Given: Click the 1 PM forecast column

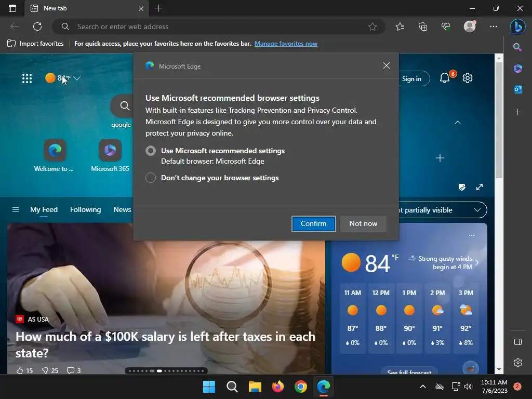Looking at the screenshot, I should 409,319.
